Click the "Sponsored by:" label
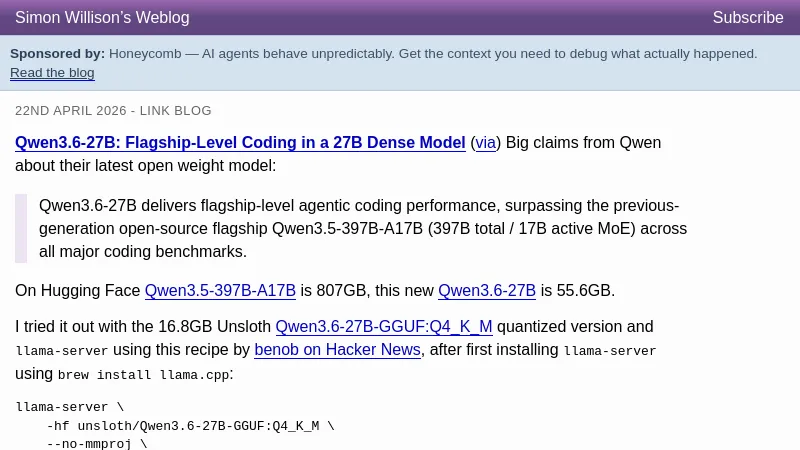This screenshot has width=800, height=450. point(57,54)
